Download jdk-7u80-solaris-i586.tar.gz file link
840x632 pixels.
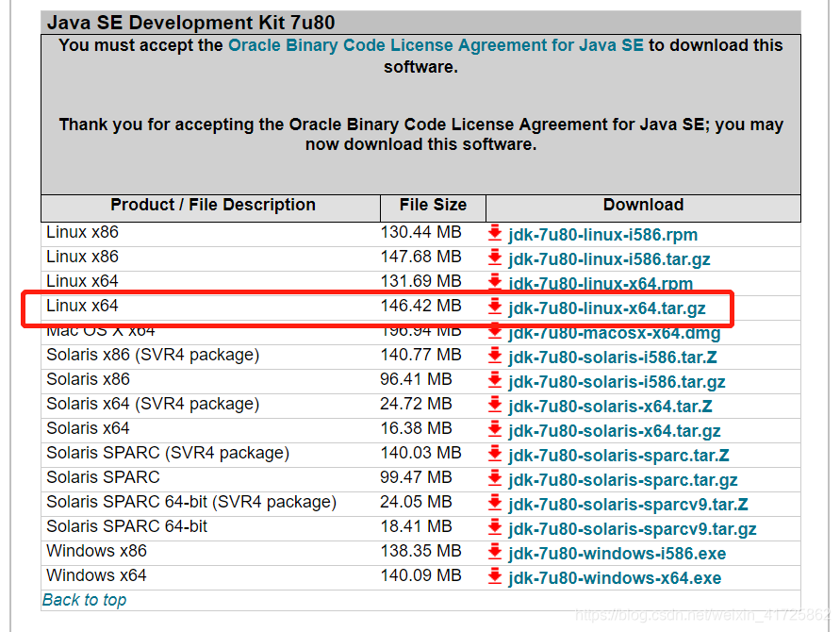click(x=617, y=382)
